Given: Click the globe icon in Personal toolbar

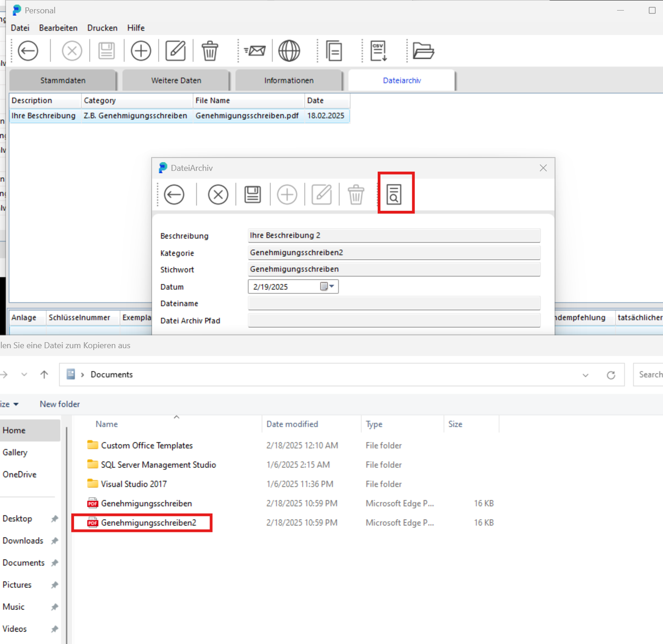Looking at the screenshot, I should pos(289,51).
